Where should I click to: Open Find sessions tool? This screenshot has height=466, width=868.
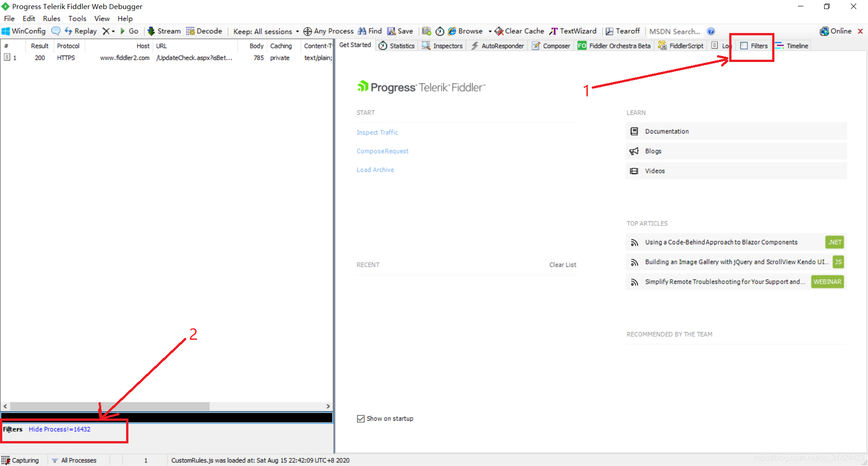[370, 31]
